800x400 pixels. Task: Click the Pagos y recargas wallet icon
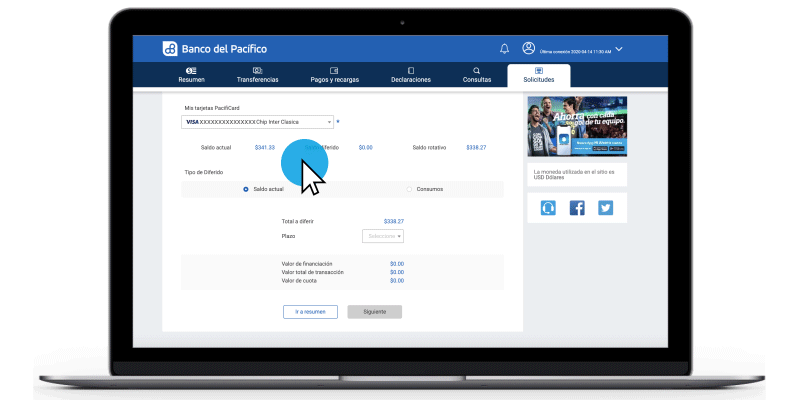tap(335, 71)
